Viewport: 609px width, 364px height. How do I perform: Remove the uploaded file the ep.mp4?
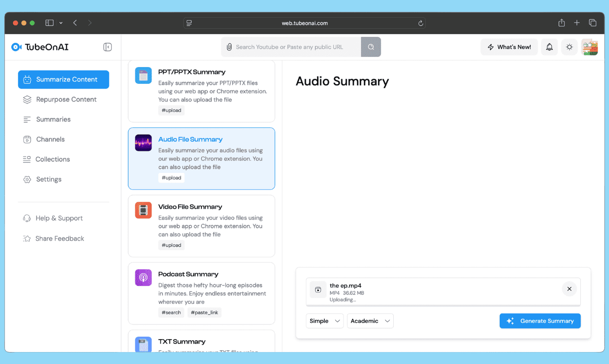tap(569, 289)
